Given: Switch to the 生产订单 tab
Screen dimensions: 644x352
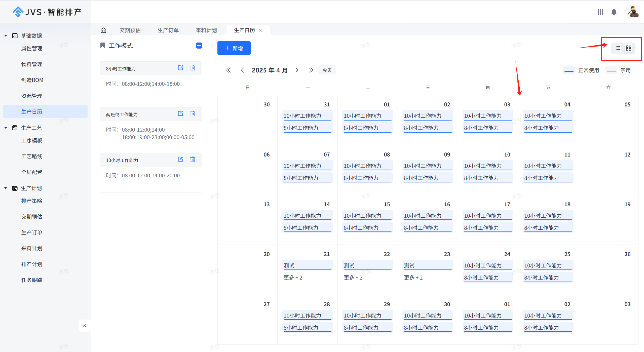Looking at the screenshot, I should pos(168,30).
